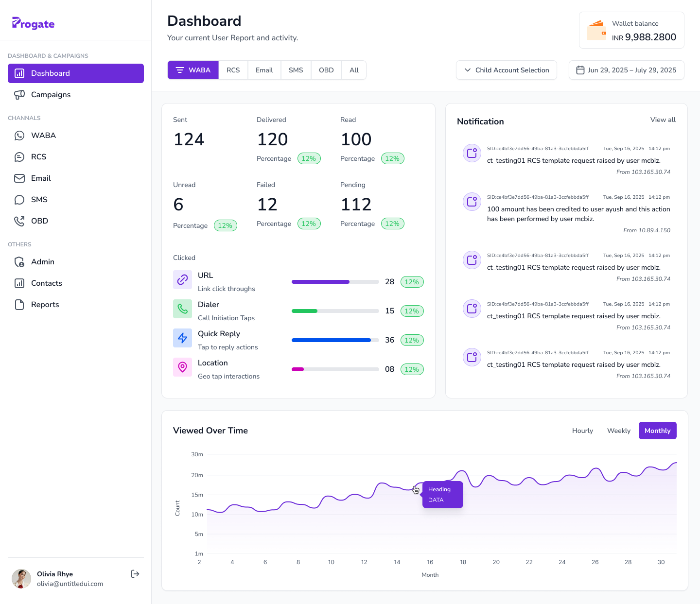Click the Wallet balance card
Screen dimensions: 700x604
pyautogui.click(x=631, y=30)
